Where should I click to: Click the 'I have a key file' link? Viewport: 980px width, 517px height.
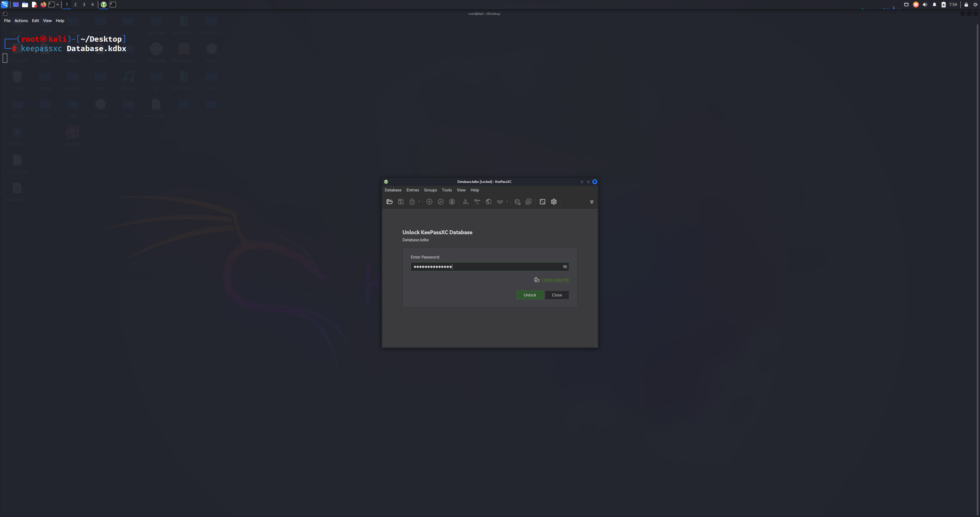[x=555, y=280]
